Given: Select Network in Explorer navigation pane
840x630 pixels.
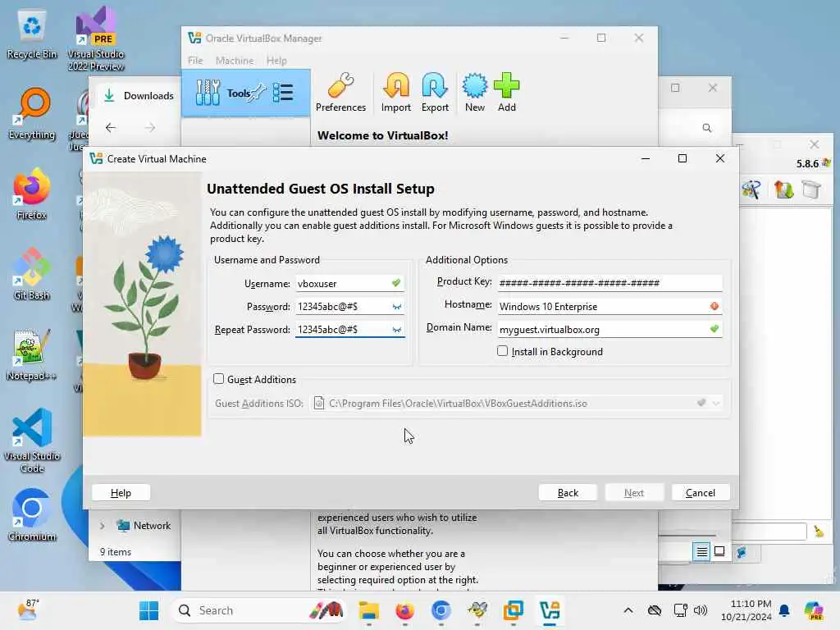Looking at the screenshot, I should [x=144, y=526].
